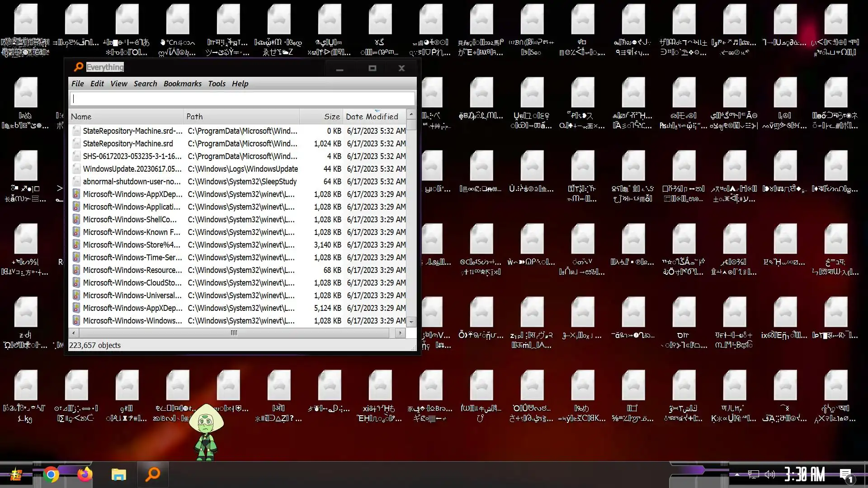Launch Firefox from the taskbar
The height and width of the screenshot is (488, 868).
(85, 474)
